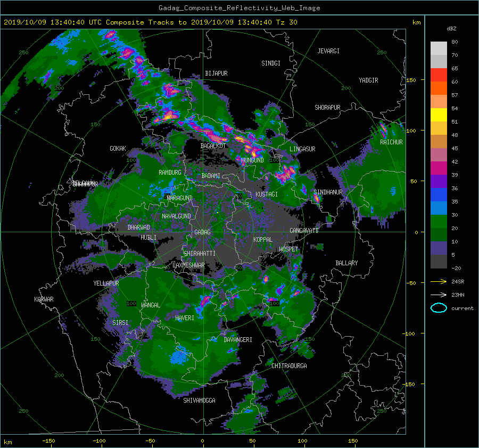Select the CHITRADURGA city label
This screenshot has height=448, width=479.
click(289, 366)
